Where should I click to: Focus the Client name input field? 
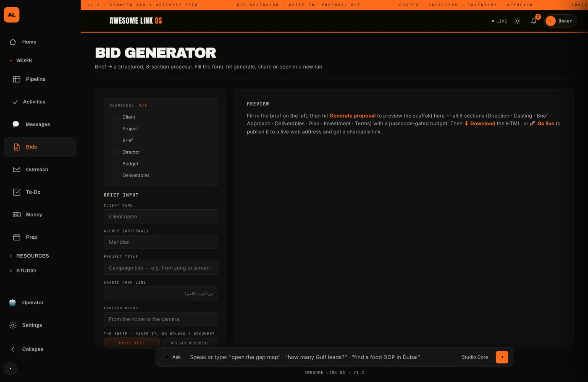pos(161,216)
